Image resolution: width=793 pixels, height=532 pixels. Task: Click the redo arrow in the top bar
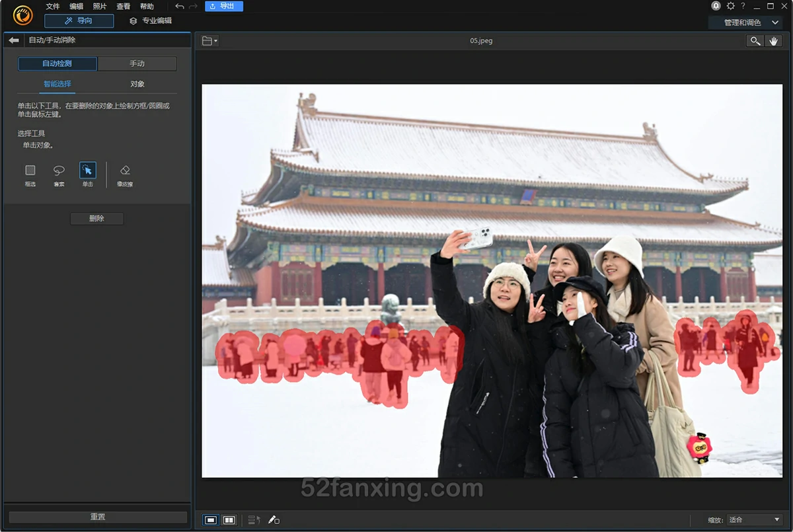[193, 6]
